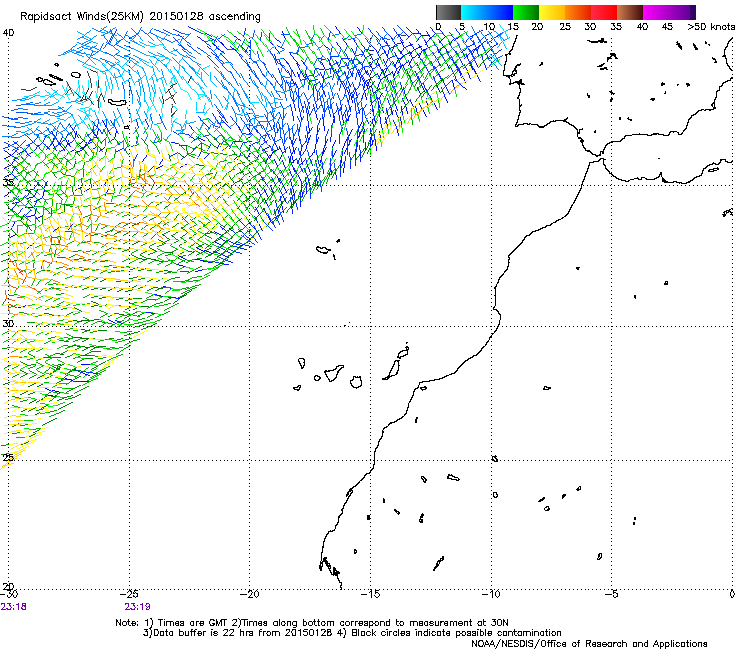
Task: Click the -5 longitude axis label
Action: click(612, 594)
